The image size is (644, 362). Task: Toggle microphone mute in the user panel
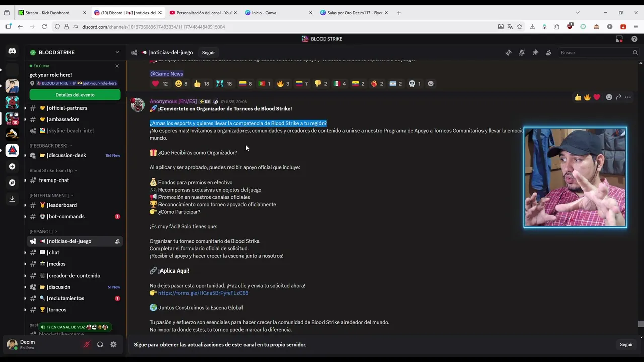tap(87, 344)
